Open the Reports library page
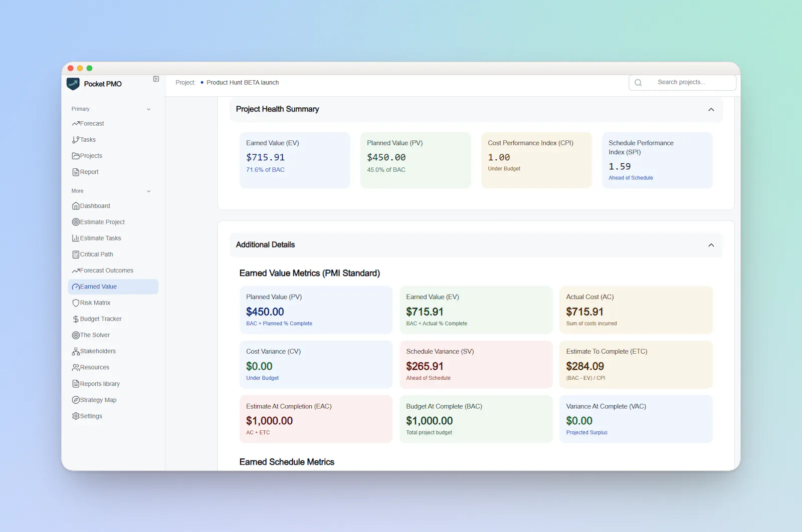This screenshot has width=802, height=532. point(113,384)
